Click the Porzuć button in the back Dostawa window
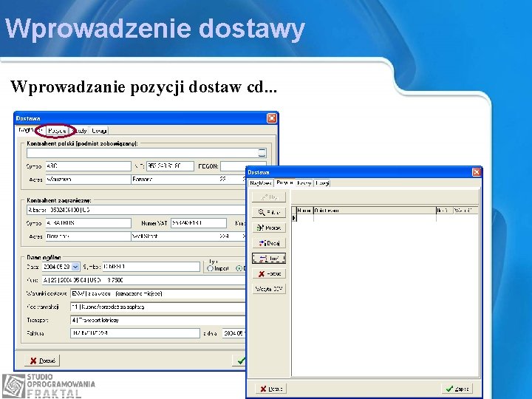Image resolution: width=532 pixels, height=399 pixels. click(42, 361)
